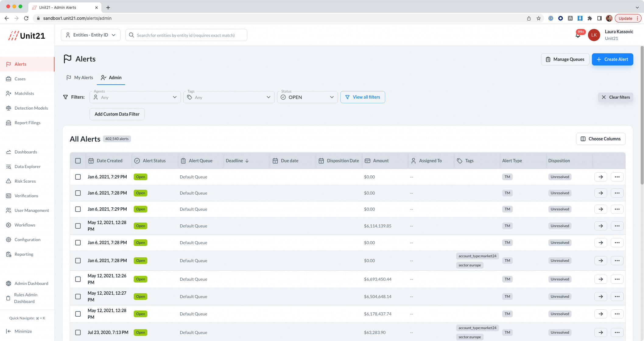The height and width of the screenshot is (341, 644).
Task: Select Cases in the left sidebar
Action: pos(20,79)
